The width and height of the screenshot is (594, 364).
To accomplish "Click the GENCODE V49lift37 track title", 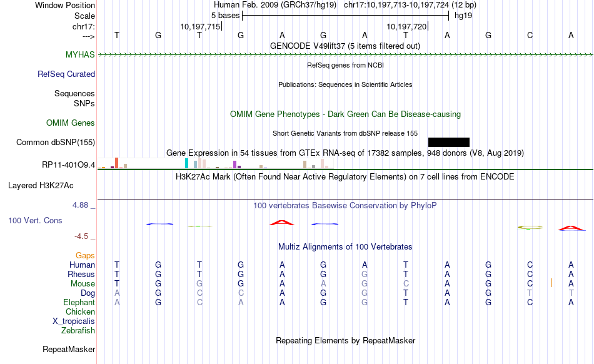I will 345,46.
